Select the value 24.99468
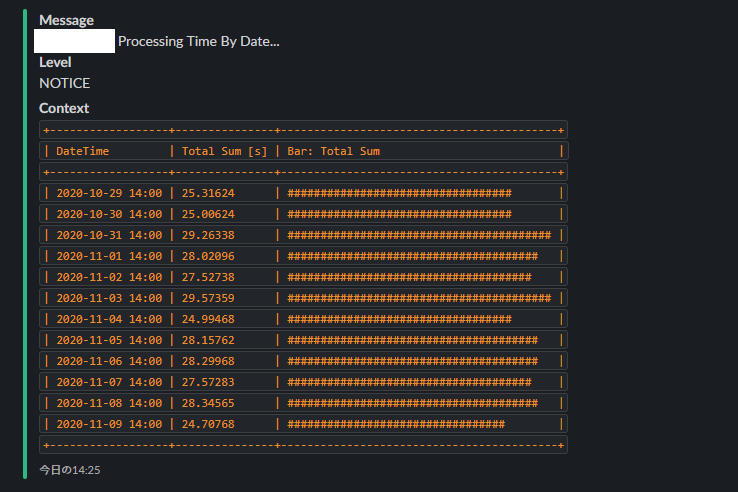The height and width of the screenshot is (492, 738). tap(208, 319)
